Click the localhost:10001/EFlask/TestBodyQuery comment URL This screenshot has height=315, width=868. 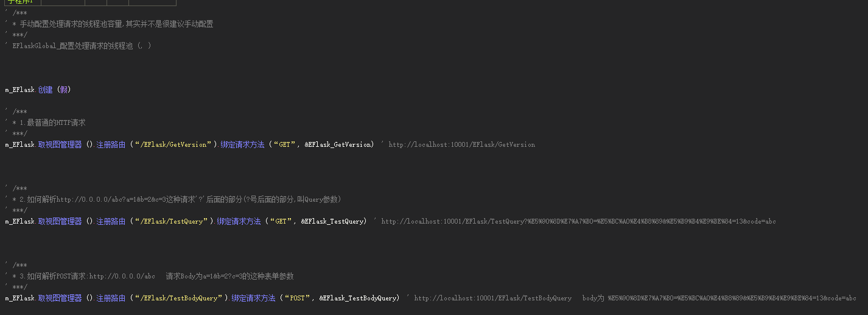pyautogui.click(x=492, y=298)
